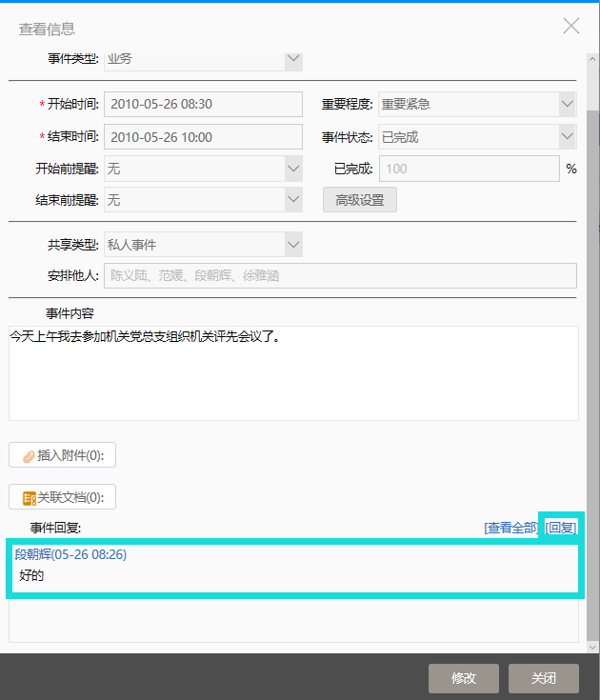Click the 安排他人 names field
The height and width of the screenshot is (700, 600).
(339, 276)
